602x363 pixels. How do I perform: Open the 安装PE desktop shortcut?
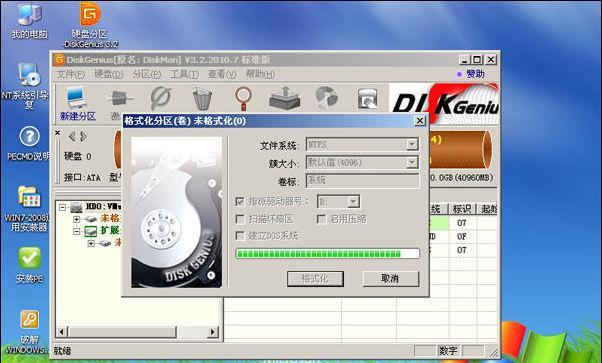[x=30, y=265]
